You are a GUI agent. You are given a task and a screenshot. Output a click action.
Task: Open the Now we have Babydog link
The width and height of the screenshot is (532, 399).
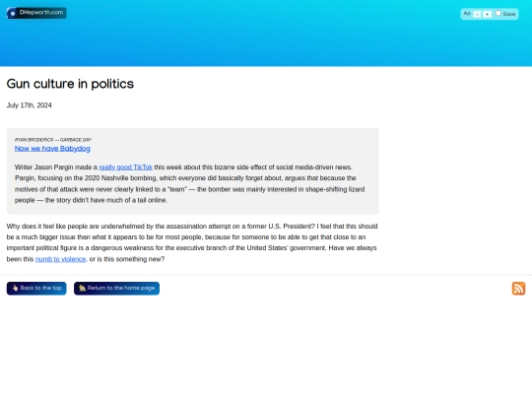click(52, 149)
